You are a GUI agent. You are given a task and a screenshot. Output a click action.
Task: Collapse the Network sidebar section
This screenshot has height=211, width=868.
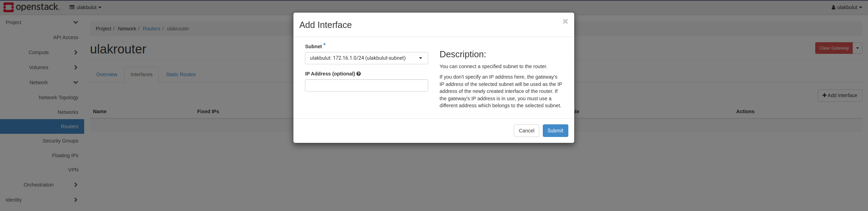click(42, 82)
